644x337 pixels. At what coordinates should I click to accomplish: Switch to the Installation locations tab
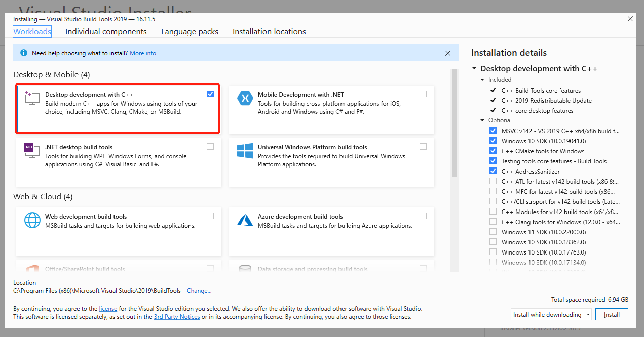[269, 31]
